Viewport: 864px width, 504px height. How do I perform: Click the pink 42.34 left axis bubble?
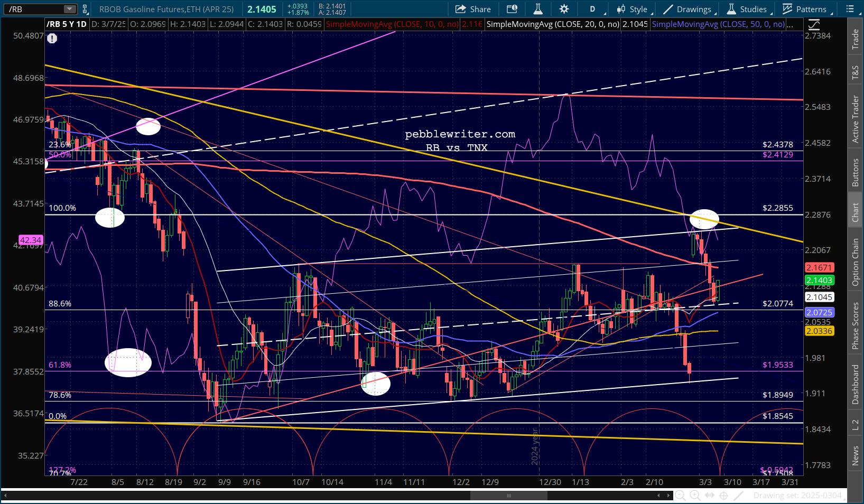[x=31, y=240]
